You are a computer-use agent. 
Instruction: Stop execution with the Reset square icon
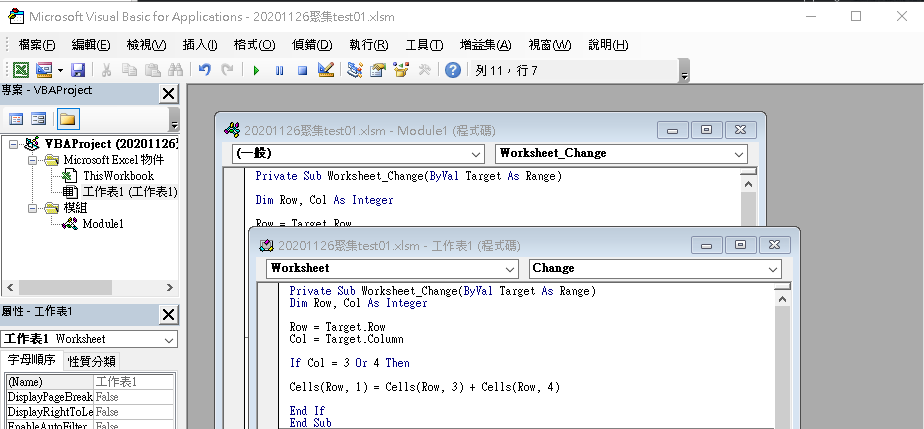pyautogui.click(x=302, y=71)
